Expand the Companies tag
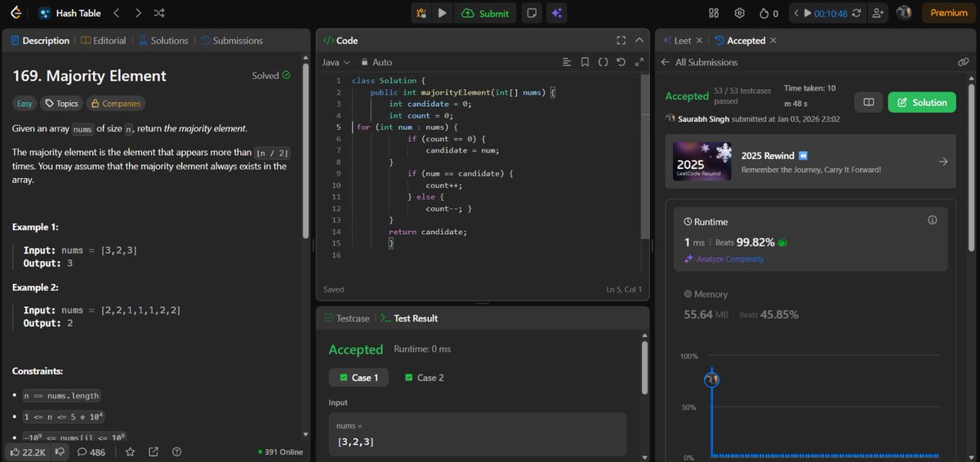The image size is (980, 462). [115, 104]
